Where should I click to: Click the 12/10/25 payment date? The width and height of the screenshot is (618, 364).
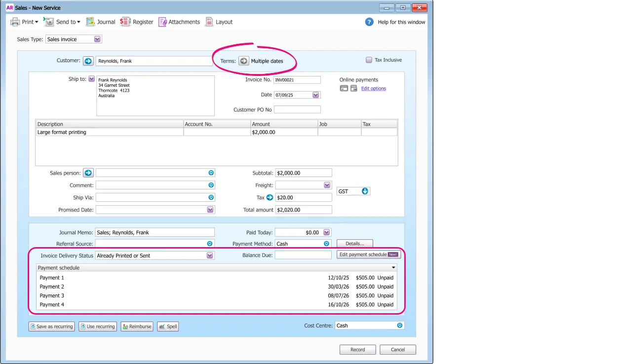(x=338, y=278)
